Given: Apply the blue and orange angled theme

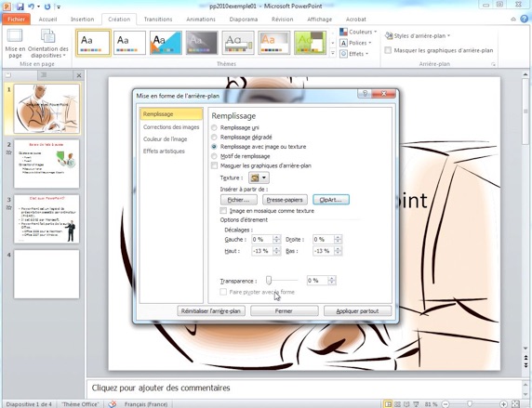Looking at the screenshot, I should (x=166, y=43).
